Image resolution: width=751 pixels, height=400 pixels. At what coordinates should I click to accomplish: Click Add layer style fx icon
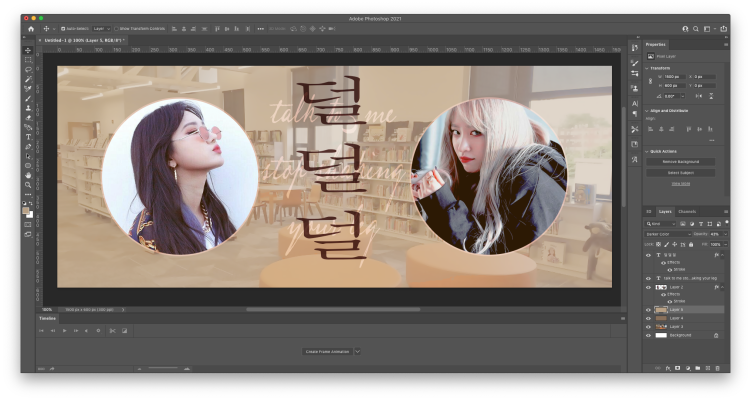tap(668, 368)
